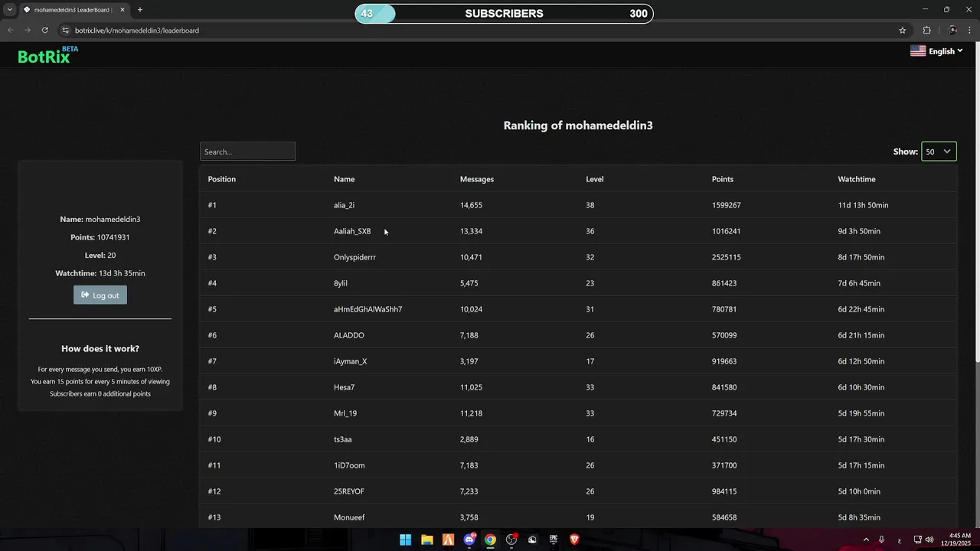Select the Mrl_19 username
The width and height of the screenshot is (980, 551).
(345, 413)
